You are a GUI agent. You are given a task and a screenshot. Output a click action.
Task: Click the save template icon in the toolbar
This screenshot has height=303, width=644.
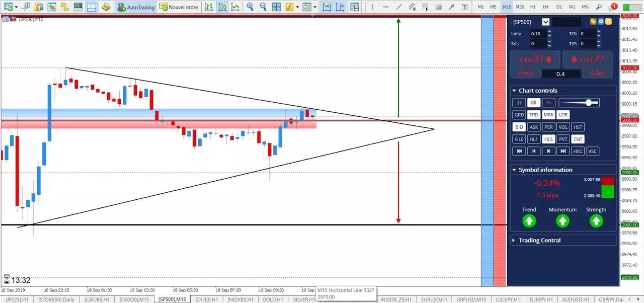point(355,7)
